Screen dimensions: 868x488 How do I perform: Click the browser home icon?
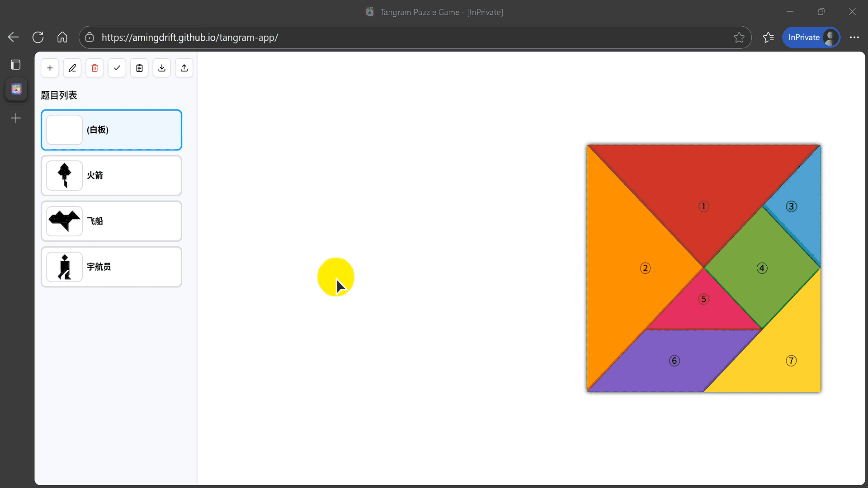click(x=62, y=38)
